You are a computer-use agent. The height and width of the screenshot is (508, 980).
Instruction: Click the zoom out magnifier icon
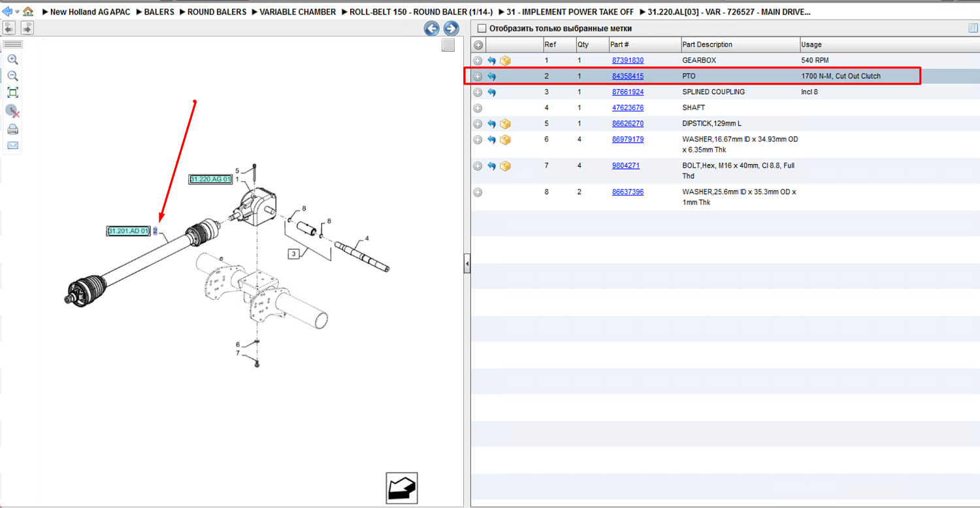tap(12, 76)
